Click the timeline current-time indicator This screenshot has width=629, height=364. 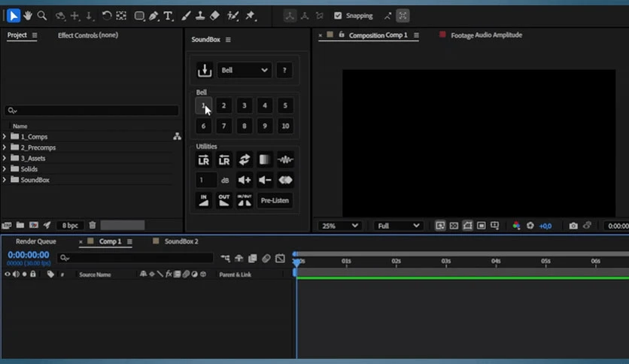pyautogui.click(x=297, y=262)
